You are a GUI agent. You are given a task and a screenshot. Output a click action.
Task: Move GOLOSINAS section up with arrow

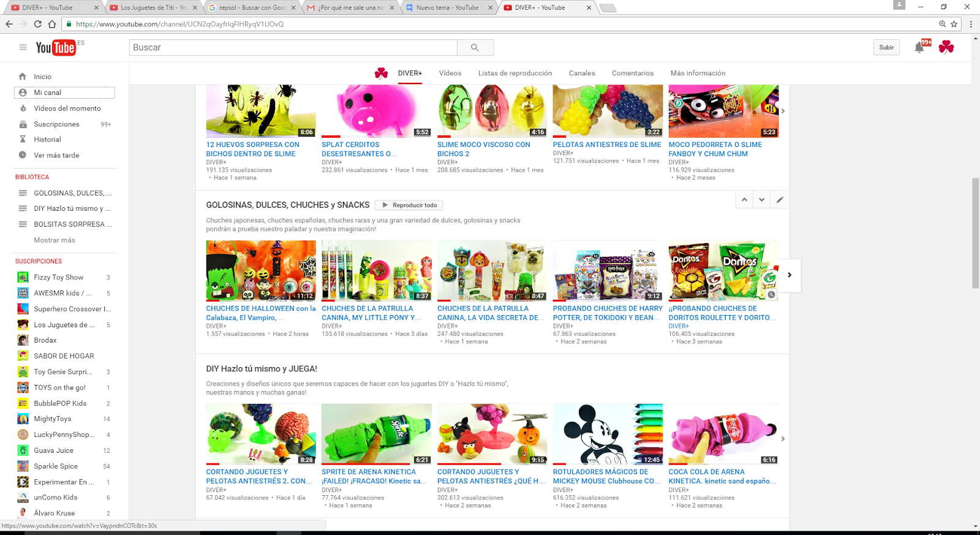tap(744, 199)
